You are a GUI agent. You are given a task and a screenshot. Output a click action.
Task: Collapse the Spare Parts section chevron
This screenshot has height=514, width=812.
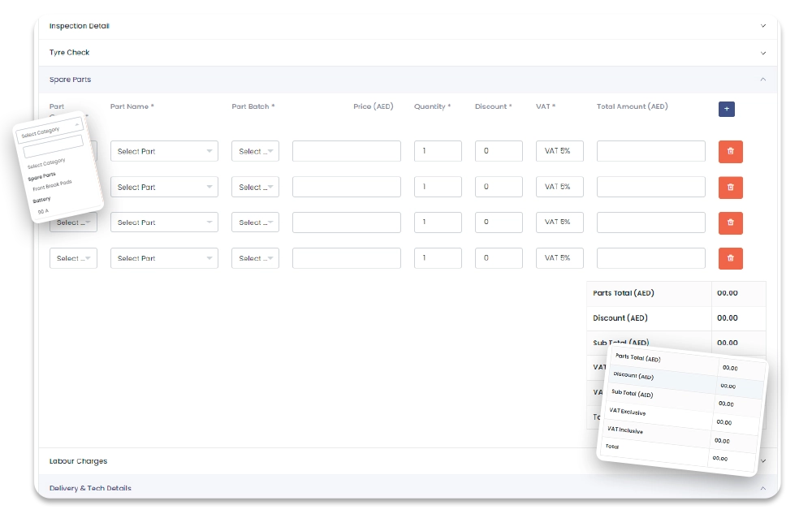click(762, 80)
